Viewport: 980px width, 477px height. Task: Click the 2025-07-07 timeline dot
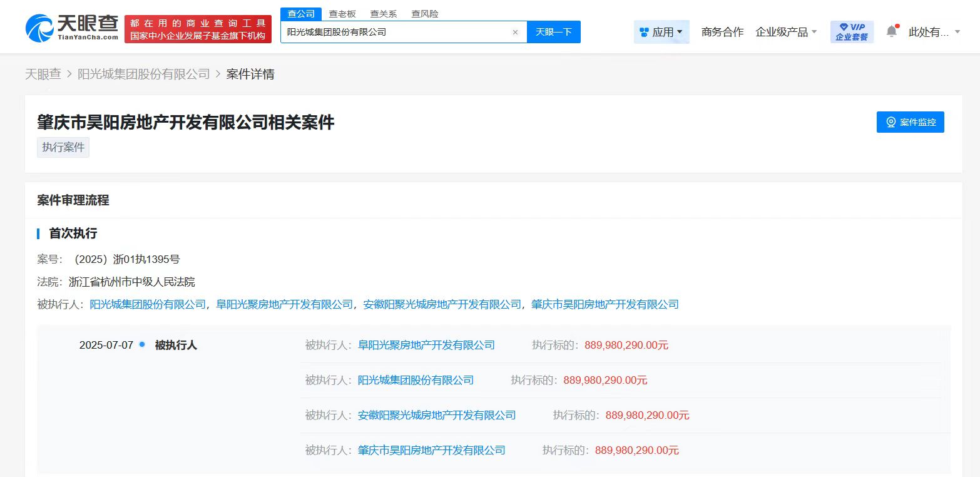click(x=142, y=344)
